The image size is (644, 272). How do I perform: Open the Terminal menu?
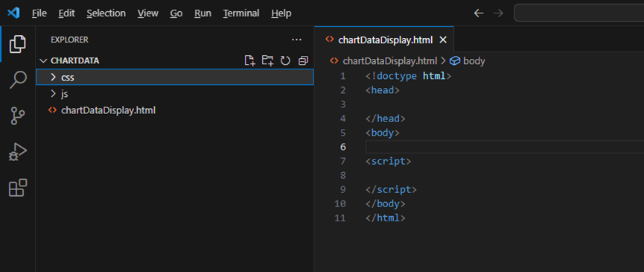tap(241, 13)
